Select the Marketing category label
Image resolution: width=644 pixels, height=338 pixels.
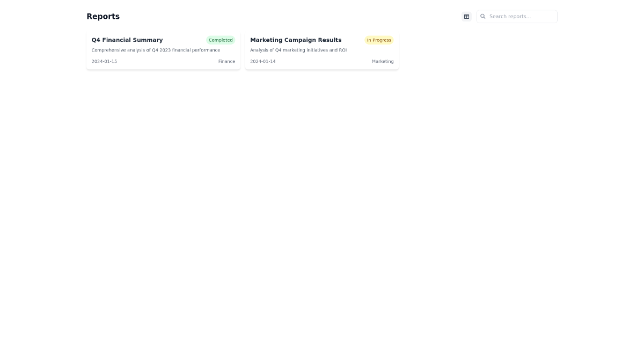click(383, 61)
